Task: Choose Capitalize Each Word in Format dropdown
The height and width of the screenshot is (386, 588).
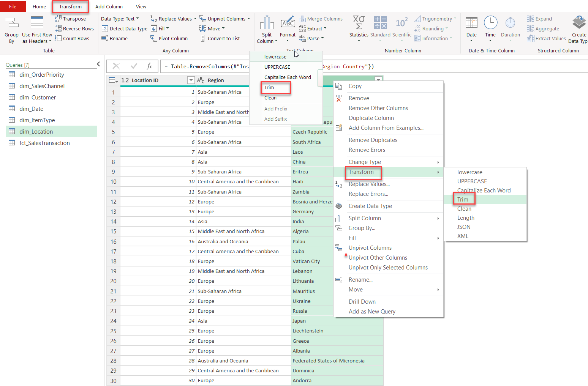Action: coord(288,77)
